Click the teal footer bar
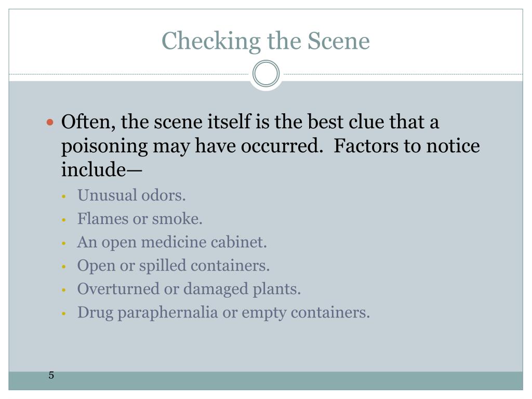Viewport: 532px width, 399px height. click(x=265, y=381)
